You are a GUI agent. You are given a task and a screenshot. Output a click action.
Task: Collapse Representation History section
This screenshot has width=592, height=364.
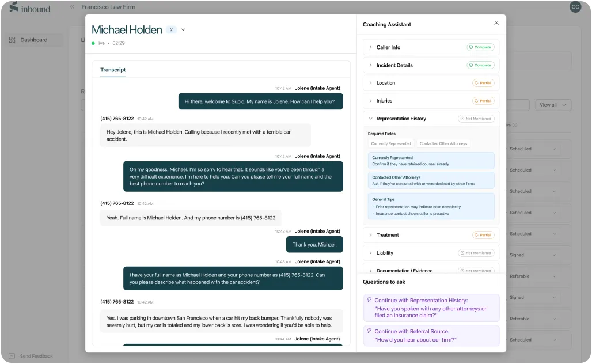[370, 119]
